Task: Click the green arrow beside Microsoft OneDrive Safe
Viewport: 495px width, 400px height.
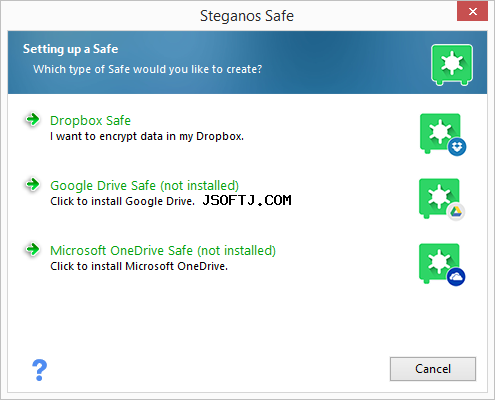Action: click(33, 249)
